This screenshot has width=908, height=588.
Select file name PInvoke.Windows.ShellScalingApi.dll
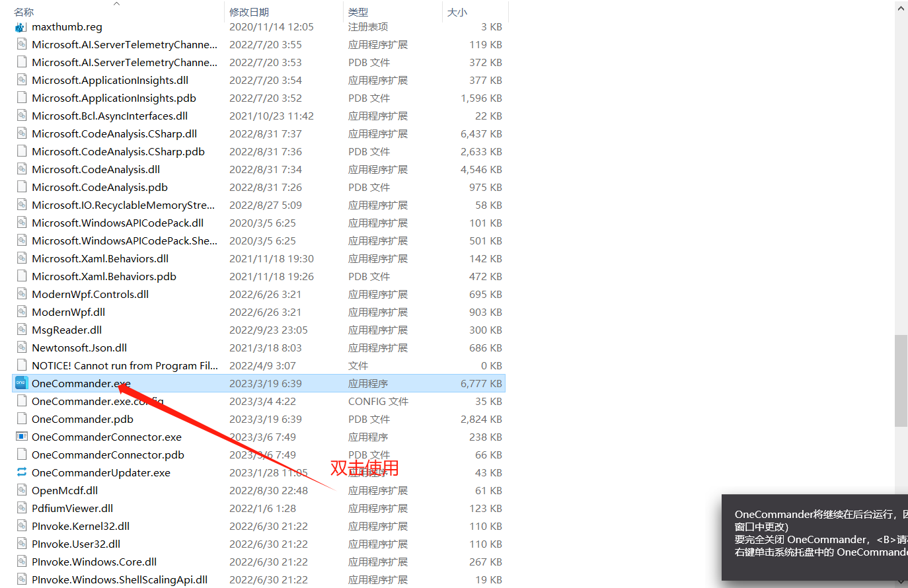point(120,579)
